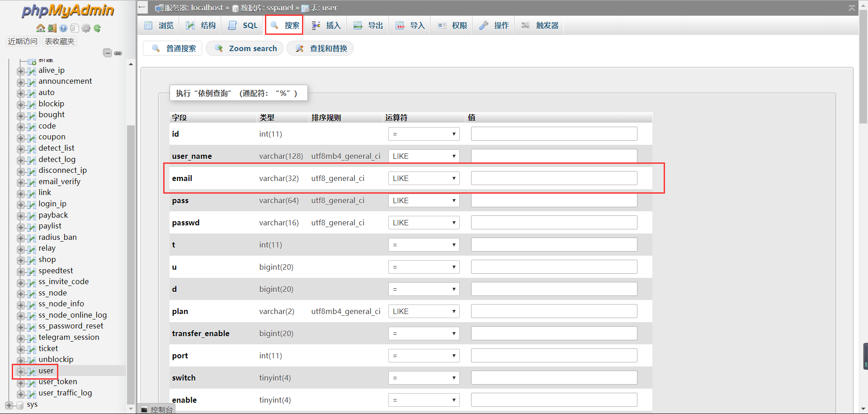868x414 pixels.
Task: Open operator dropdown for user_name field
Action: pyautogui.click(x=424, y=156)
